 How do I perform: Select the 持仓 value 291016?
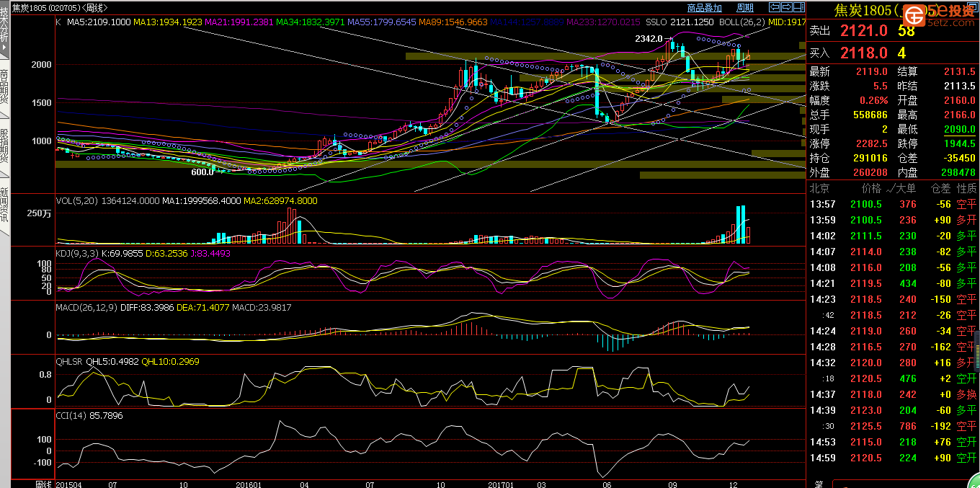[x=870, y=158]
